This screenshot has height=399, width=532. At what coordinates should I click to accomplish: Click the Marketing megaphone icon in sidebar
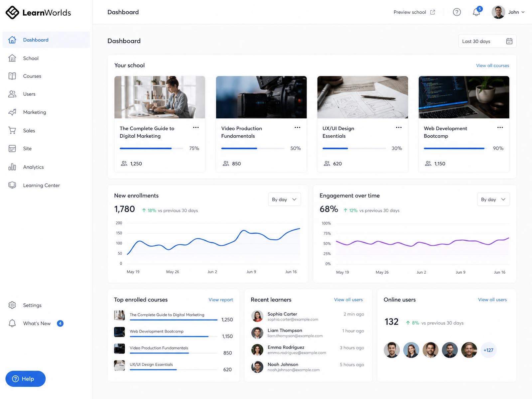tap(12, 112)
